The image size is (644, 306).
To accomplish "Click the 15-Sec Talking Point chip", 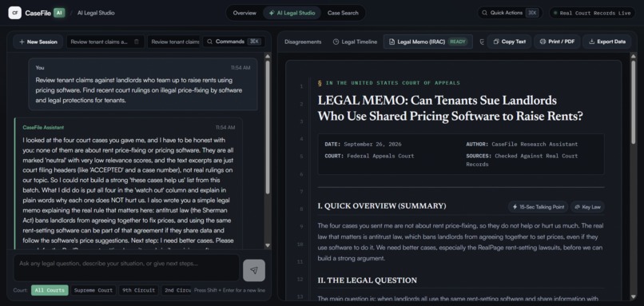I will [x=538, y=207].
